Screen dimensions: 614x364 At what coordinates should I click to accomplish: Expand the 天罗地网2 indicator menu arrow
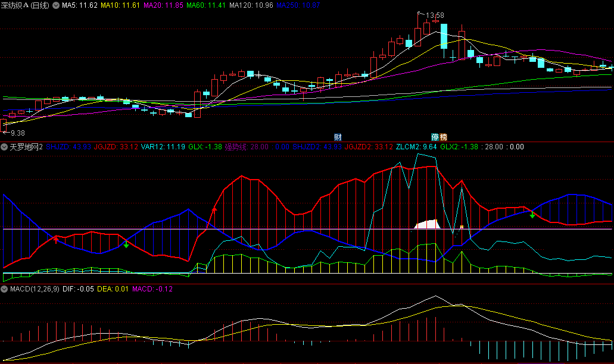[4, 147]
